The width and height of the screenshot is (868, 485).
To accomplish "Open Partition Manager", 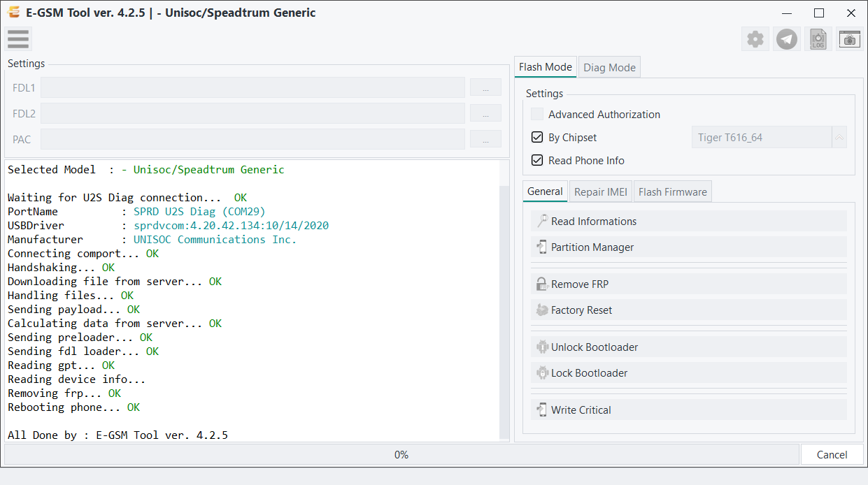I will coord(688,247).
